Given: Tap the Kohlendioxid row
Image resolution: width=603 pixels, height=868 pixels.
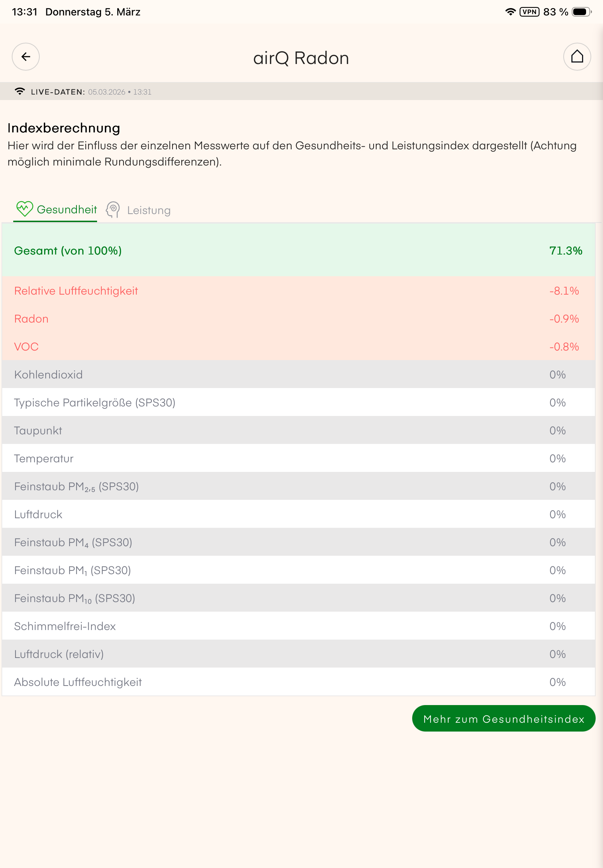Looking at the screenshot, I should point(299,375).
